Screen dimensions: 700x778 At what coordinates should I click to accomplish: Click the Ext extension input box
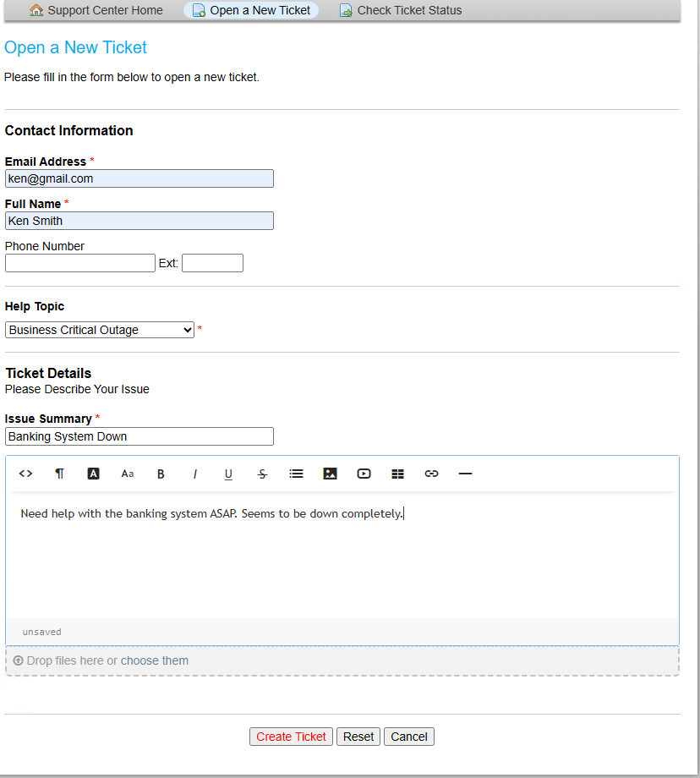pyautogui.click(x=212, y=263)
